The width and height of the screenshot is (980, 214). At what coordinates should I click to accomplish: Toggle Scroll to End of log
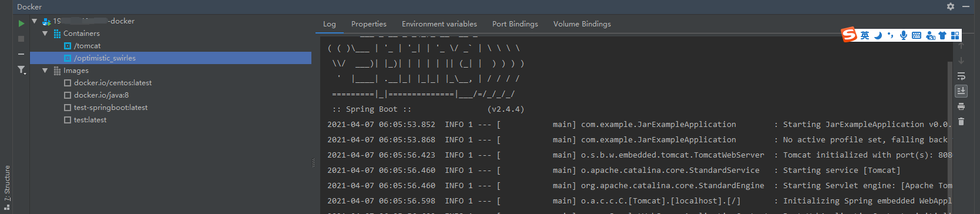[x=961, y=91]
